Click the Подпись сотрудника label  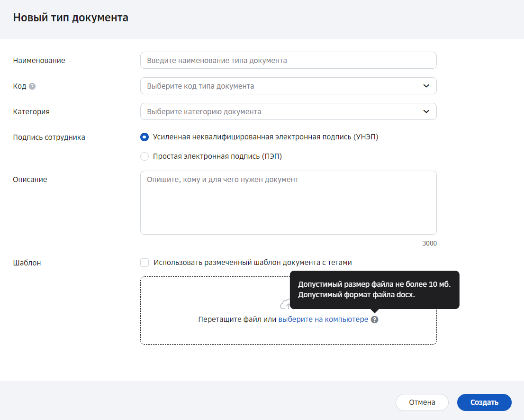(49, 137)
